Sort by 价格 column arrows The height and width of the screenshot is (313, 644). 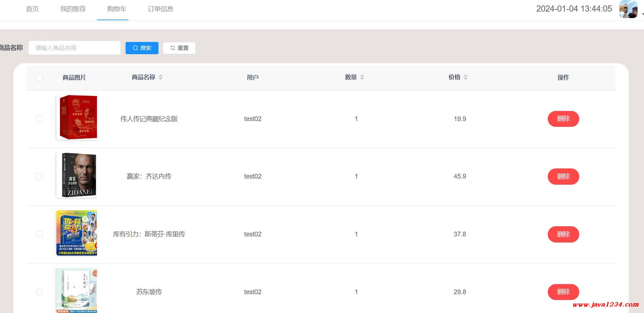466,77
